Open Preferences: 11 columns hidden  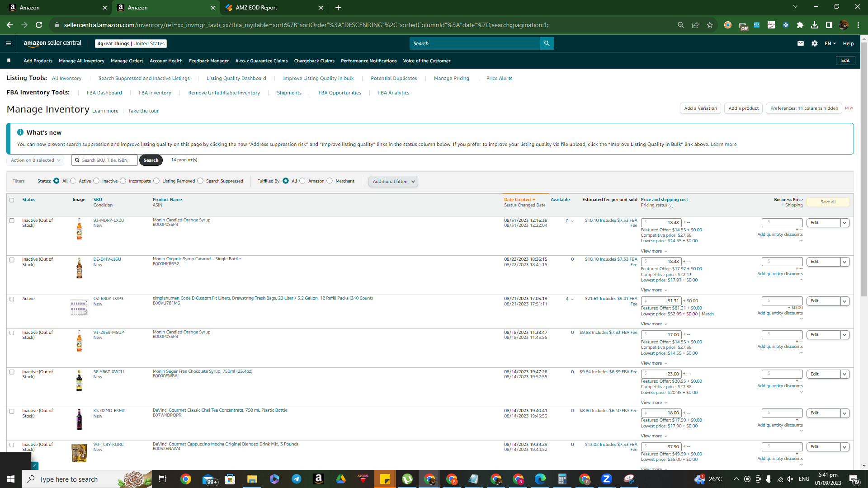click(x=804, y=108)
